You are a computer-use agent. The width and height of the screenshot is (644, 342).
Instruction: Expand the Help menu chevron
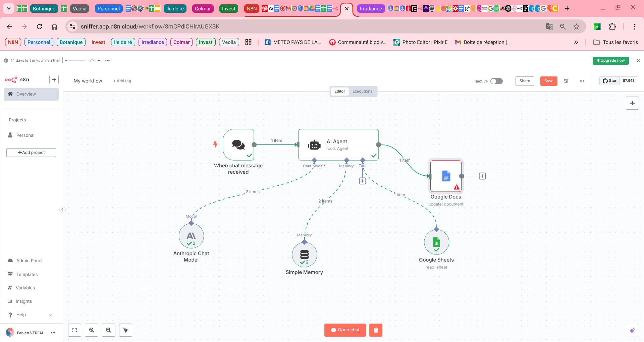point(51,315)
